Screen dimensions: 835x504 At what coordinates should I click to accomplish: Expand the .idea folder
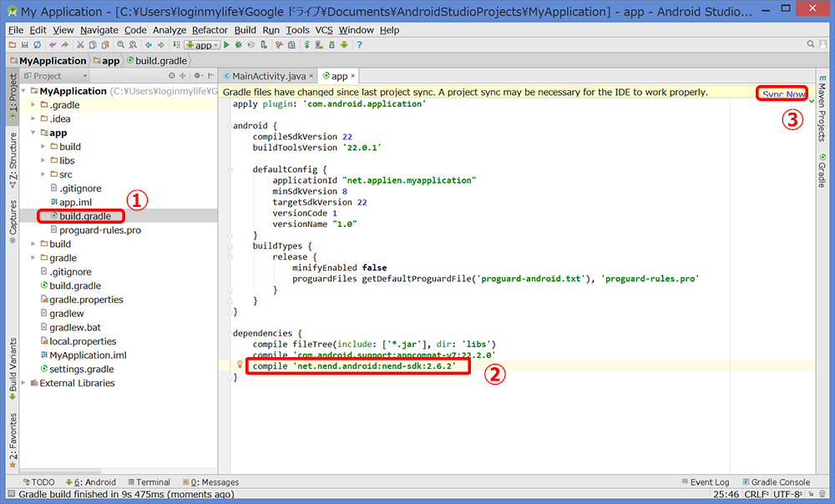coord(33,118)
